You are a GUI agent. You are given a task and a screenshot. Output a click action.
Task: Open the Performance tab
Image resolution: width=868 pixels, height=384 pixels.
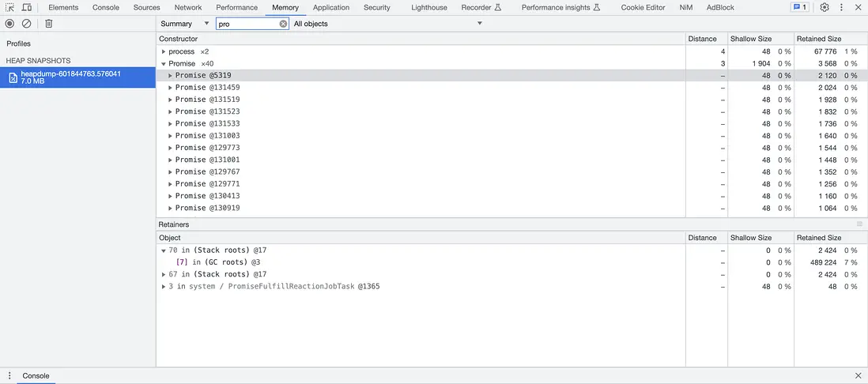click(237, 7)
